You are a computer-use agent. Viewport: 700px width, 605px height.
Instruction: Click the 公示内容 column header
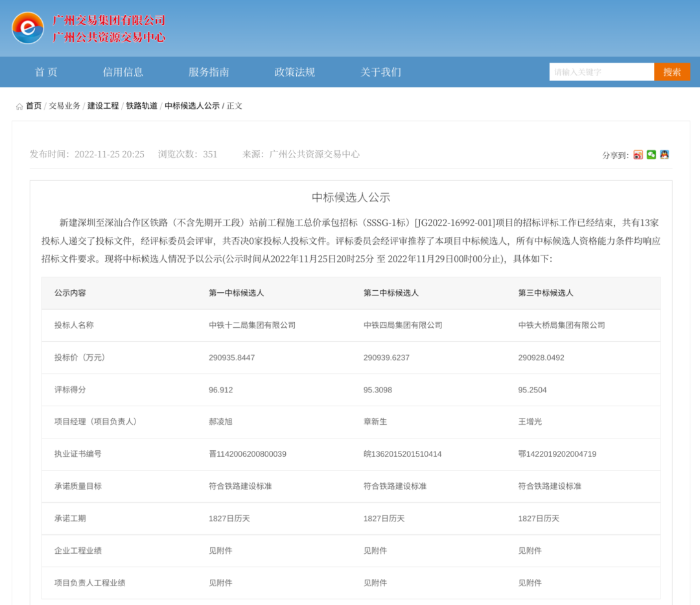[70, 293]
